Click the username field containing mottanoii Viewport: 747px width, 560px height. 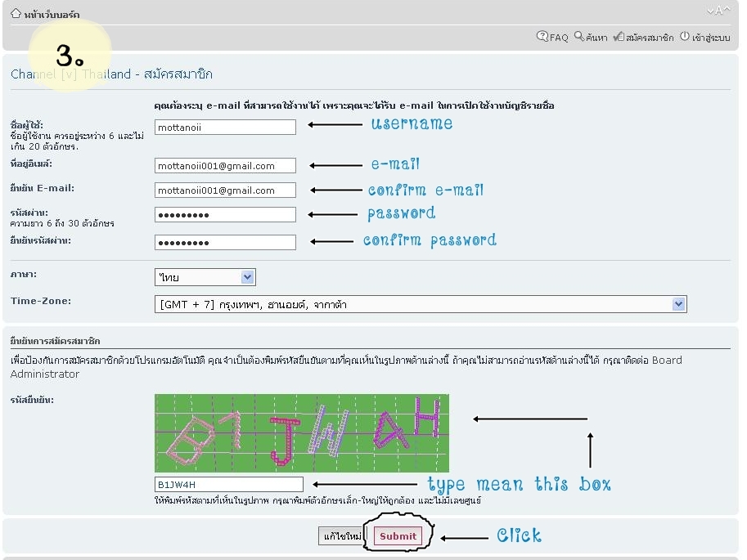point(225,128)
